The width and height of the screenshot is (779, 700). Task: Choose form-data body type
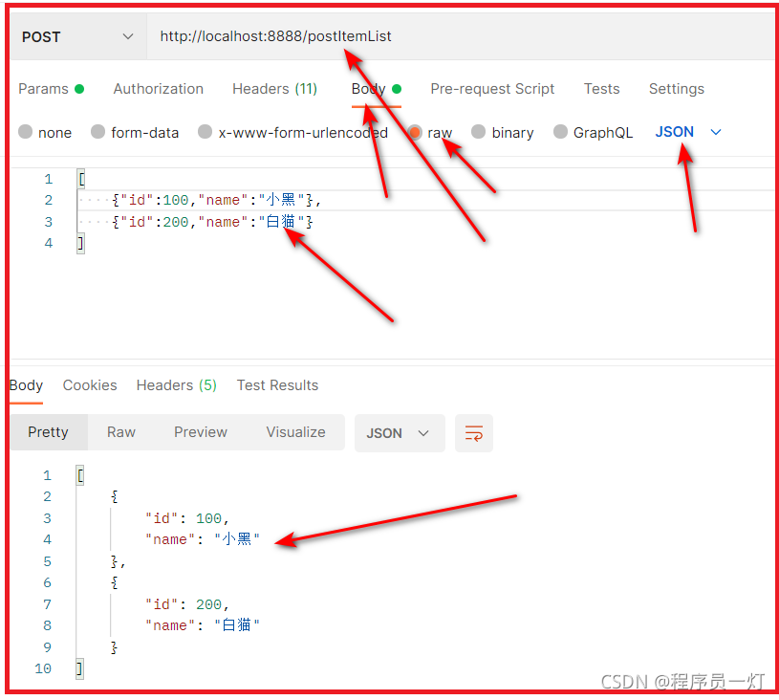(135, 132)
